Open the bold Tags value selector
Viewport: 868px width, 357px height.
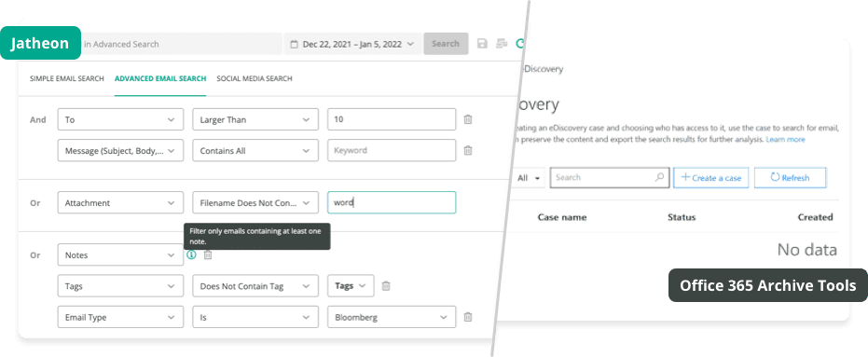pyautogui.click(x=351, y=286)
